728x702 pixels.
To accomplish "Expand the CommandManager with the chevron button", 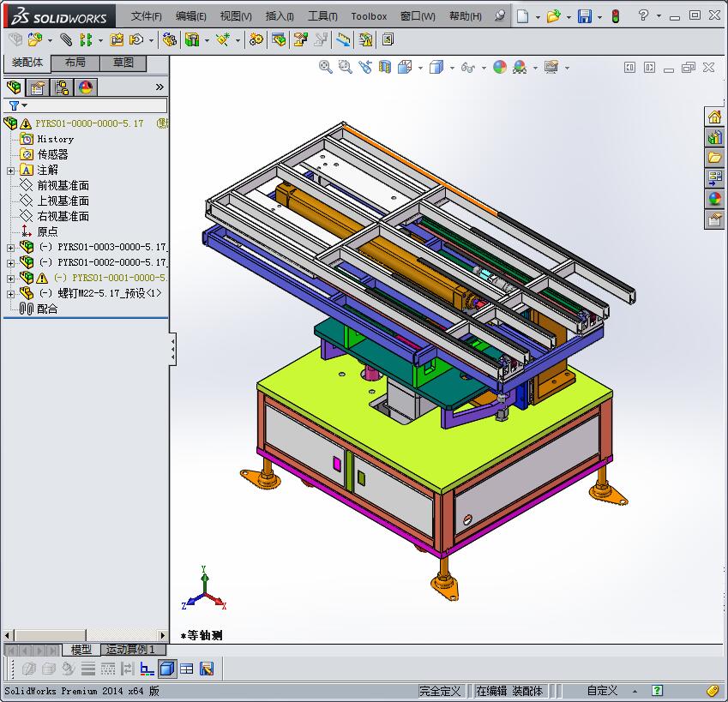I will 159,87.
